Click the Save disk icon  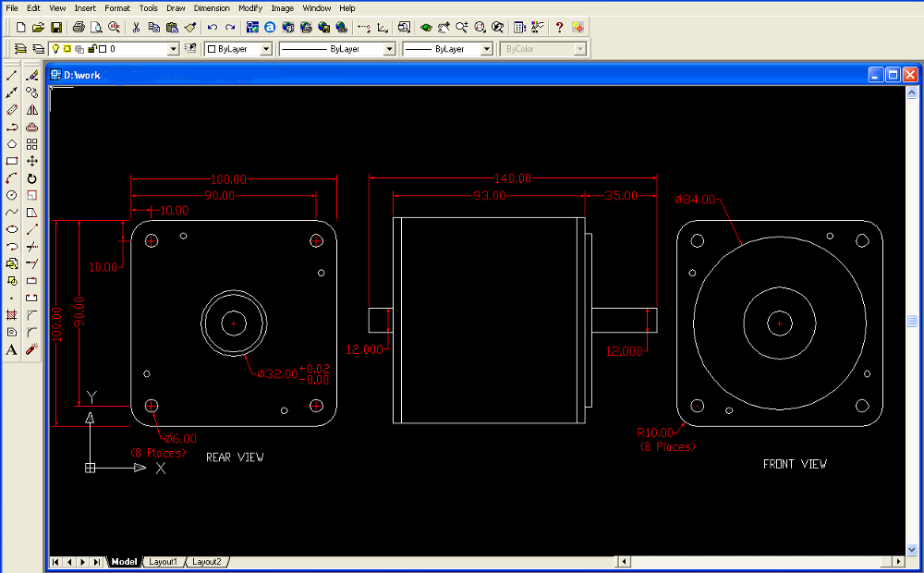coord(56,27)
